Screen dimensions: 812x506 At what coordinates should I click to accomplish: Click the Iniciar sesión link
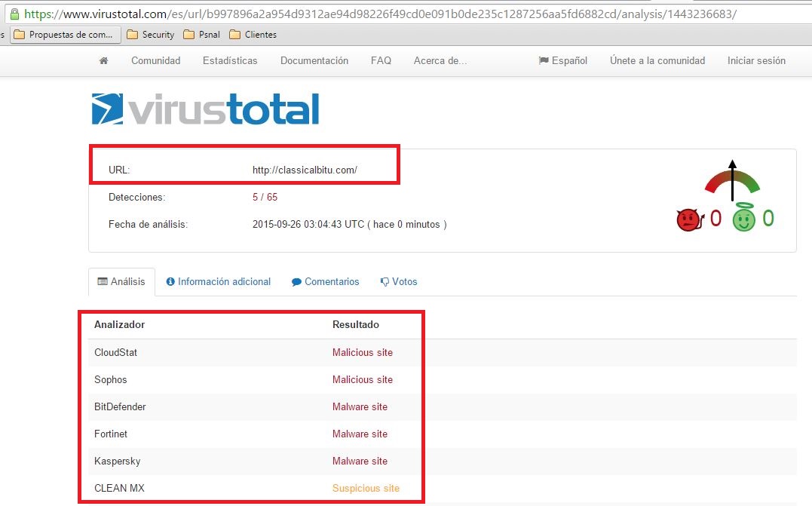pyautogui.click(x=756, y=61)
